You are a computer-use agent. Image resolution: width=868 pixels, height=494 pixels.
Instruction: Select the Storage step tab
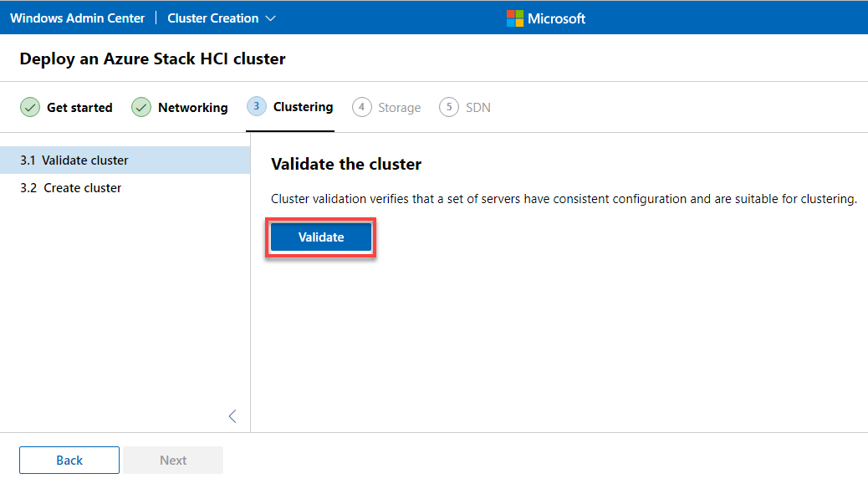[x=386, y=107]
